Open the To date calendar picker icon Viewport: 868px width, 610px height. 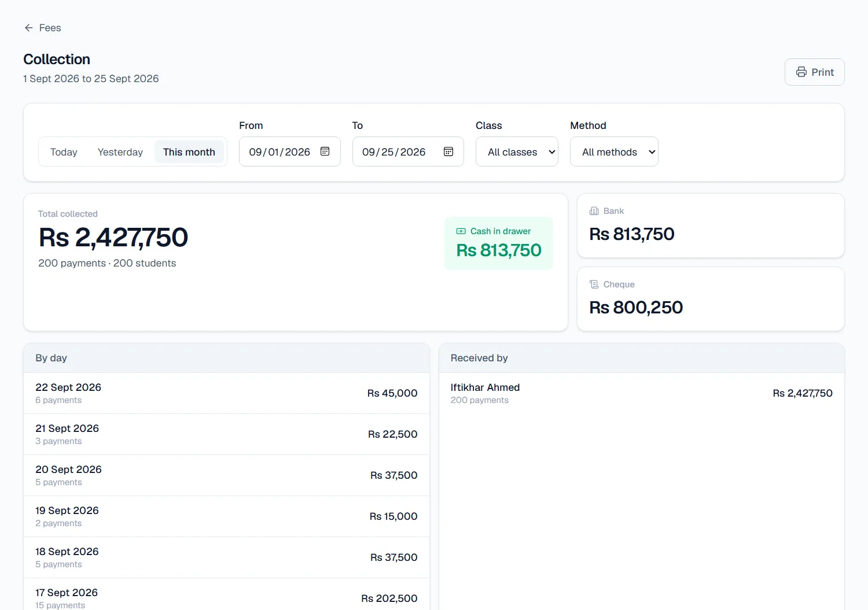tap(448, 151)
